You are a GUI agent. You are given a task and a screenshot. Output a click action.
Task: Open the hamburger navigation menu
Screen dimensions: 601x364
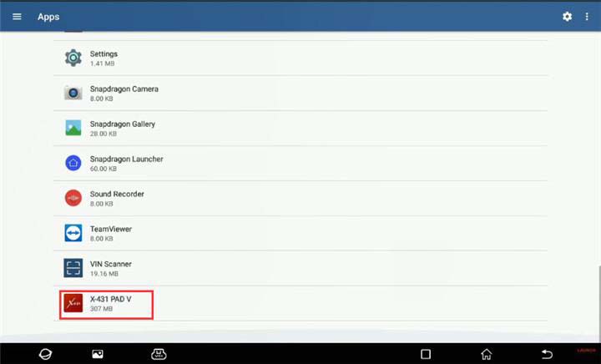point(17,17)
